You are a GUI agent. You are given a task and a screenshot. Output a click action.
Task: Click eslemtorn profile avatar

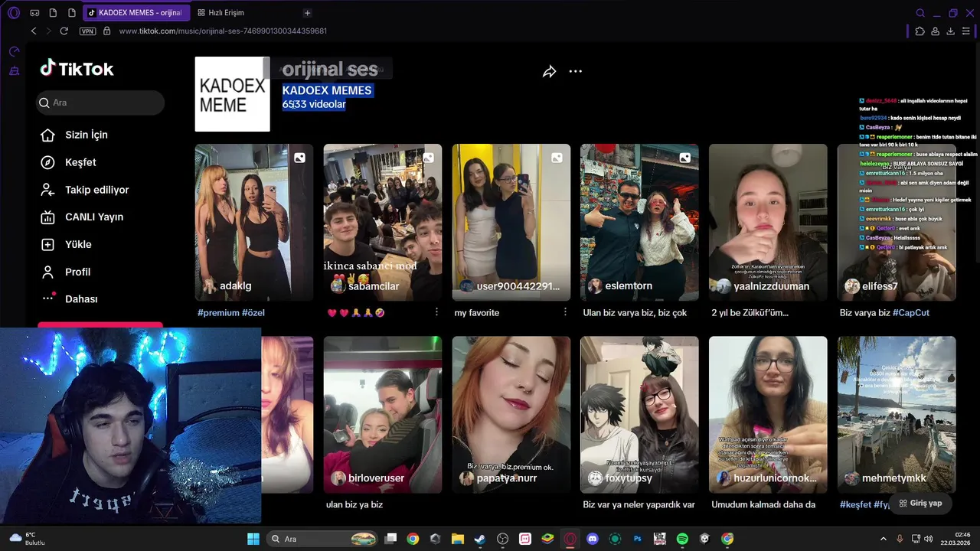(594, 286)
